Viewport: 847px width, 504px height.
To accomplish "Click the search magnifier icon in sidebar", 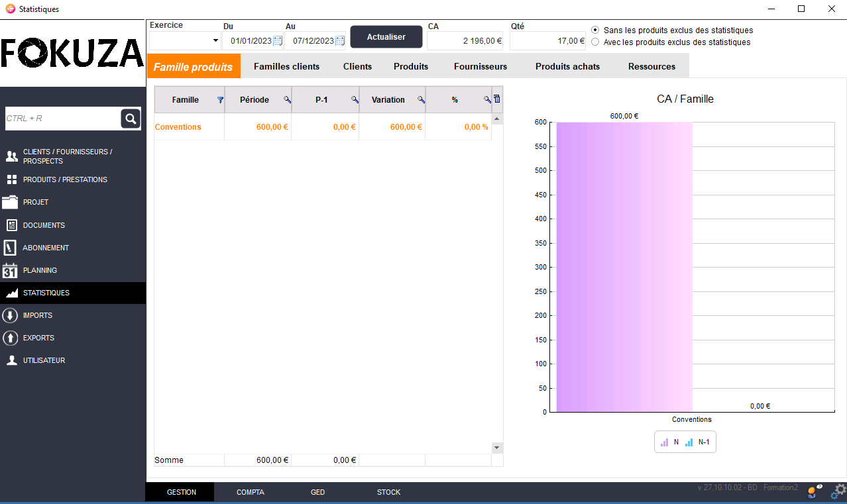I will [131, 119].
